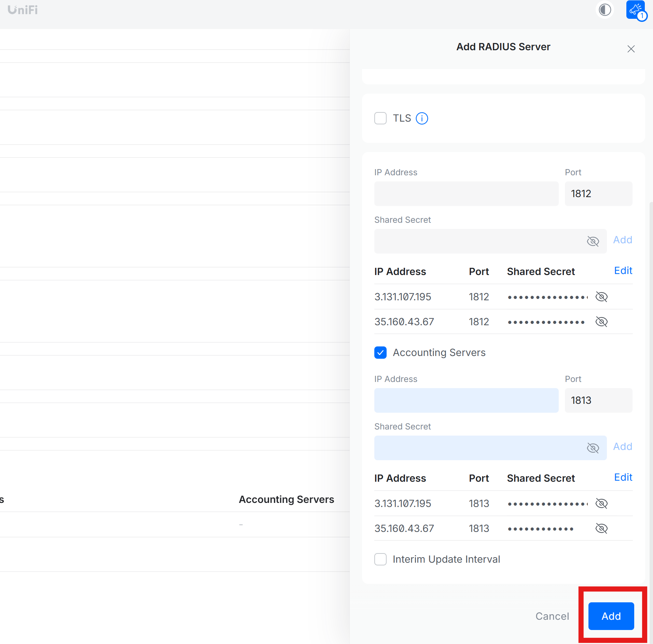Enable the TLS checkbox

[380, 118]
